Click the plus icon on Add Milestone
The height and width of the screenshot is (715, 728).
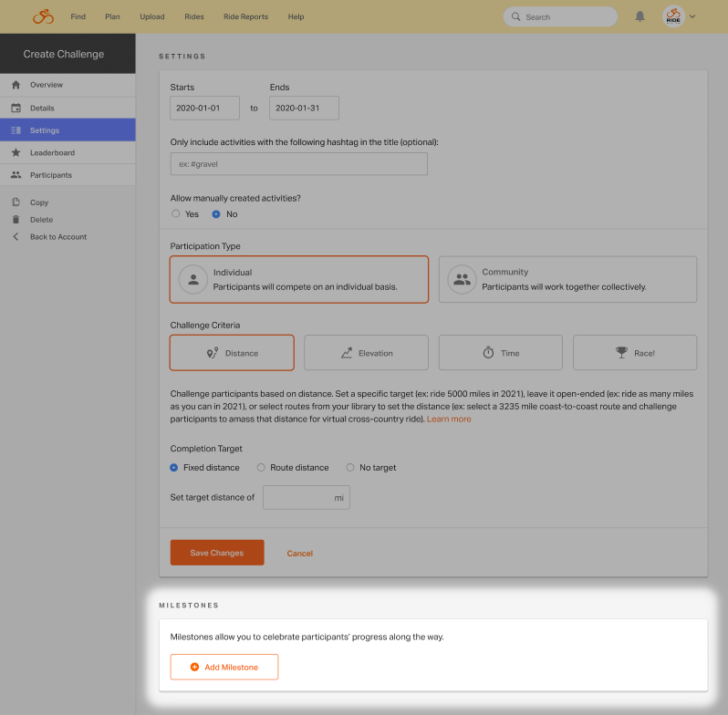[x=195, y=668]
